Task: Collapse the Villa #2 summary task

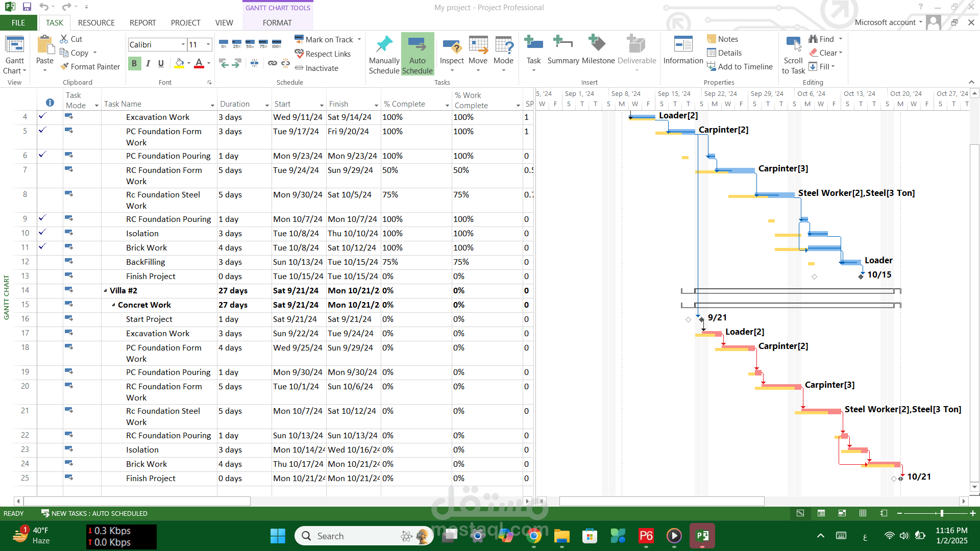Action: (105, 290)
